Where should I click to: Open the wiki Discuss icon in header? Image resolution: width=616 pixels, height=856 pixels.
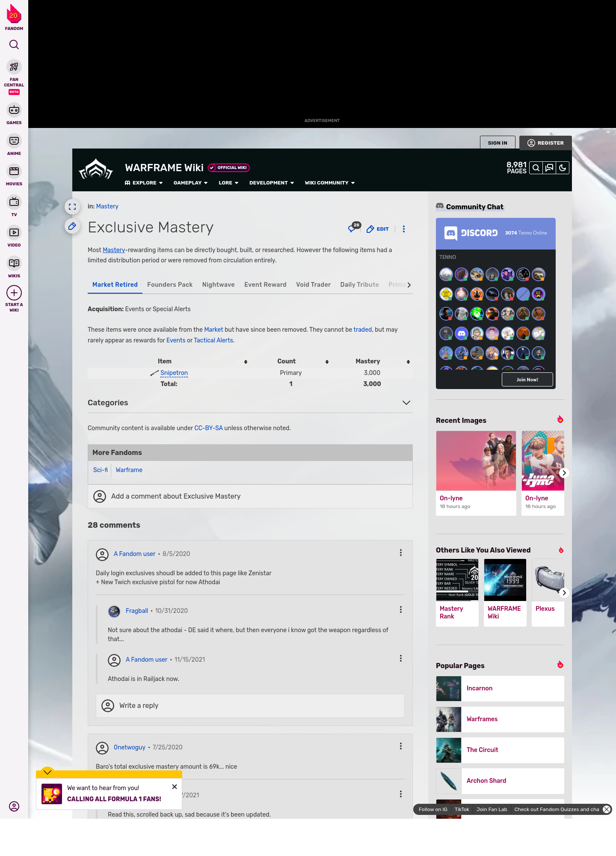(x=549, y=168)
